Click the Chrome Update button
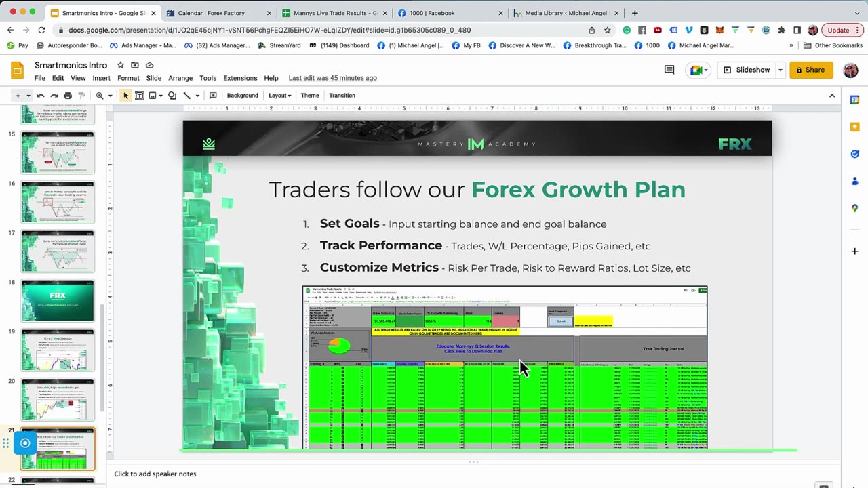The height and width of the screenshot is (488, 868). coord(842,30)
